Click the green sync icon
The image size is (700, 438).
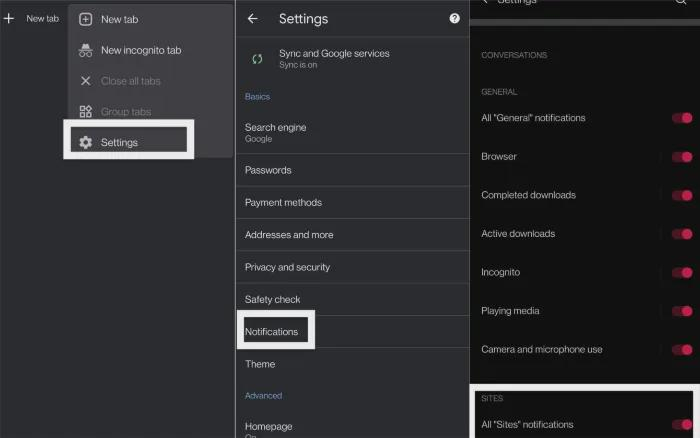click(257, 58)
